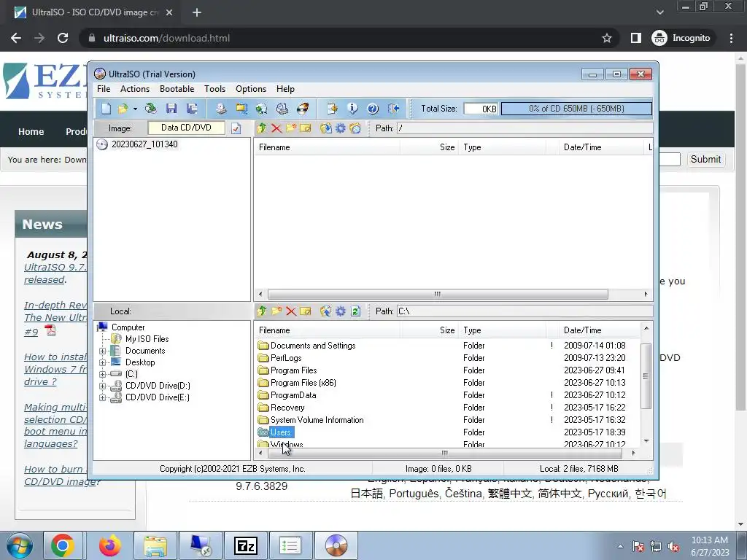Expand CD/DVD Drive(E:) tree node
Viewport: 747px width, 560px height.
coord(102,397)
